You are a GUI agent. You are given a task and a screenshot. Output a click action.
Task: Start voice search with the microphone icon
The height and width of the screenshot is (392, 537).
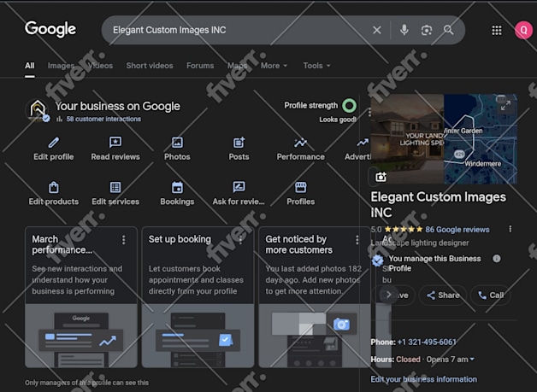(404, 30)
